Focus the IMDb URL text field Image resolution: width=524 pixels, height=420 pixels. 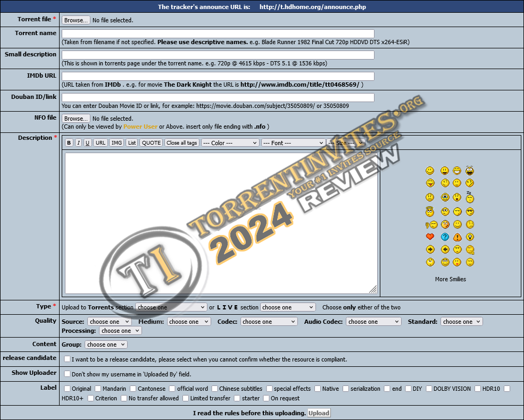pyautogui.click(x=218, y=76)
